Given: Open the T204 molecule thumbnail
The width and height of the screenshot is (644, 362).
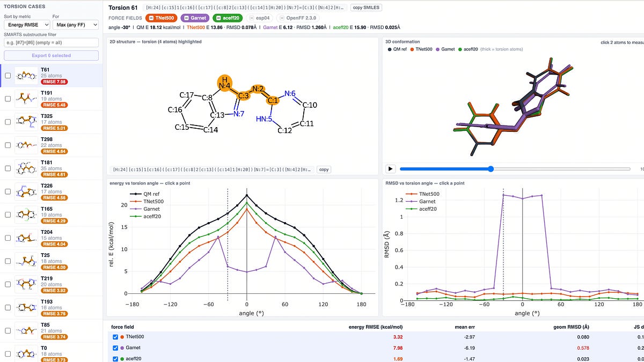Looking at the screenshot, I should [x=26, y=238].
